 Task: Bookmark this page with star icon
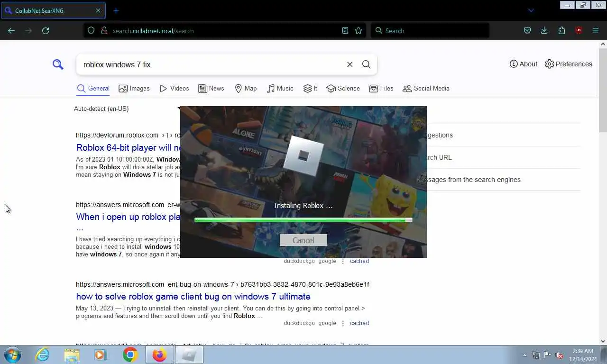(359, 30)
